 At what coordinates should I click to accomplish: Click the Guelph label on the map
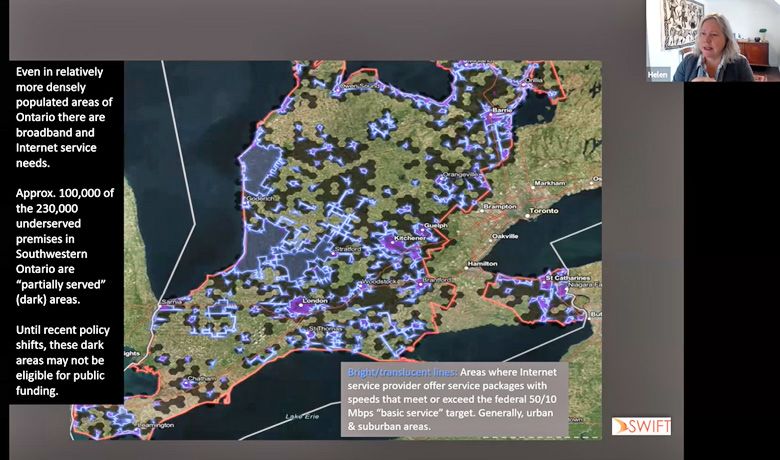tap(436, 225)
